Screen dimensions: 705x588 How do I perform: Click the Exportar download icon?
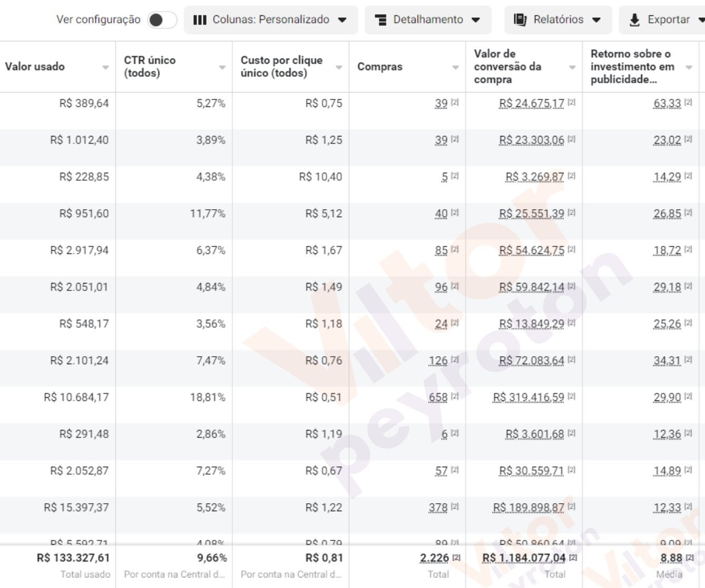(634, 20)
